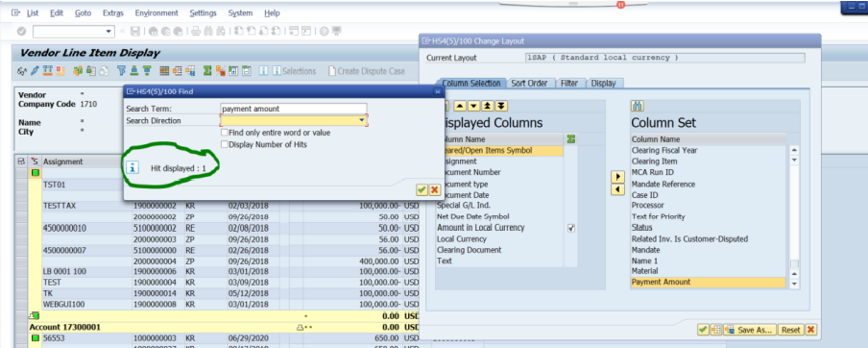Click Create Dispute Case button
This screenshot has width=868, height=348.
tap(367, 71)
